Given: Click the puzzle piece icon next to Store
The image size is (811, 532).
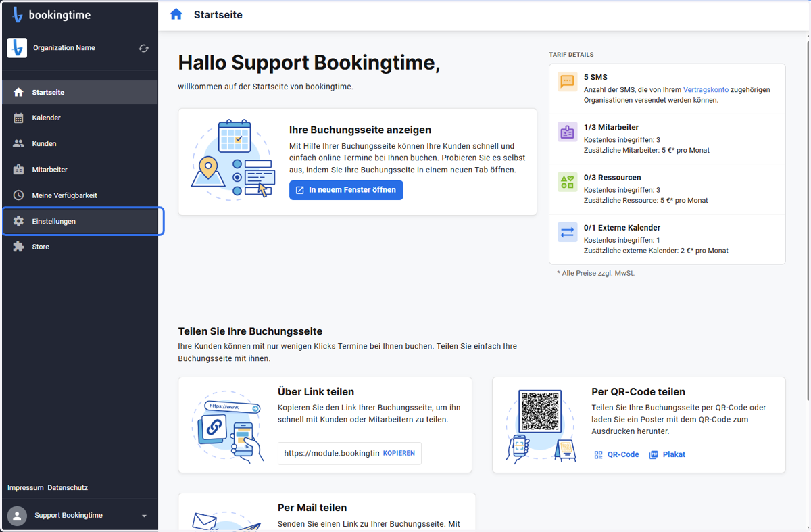Looking at the screenshot, I should 18,247.
